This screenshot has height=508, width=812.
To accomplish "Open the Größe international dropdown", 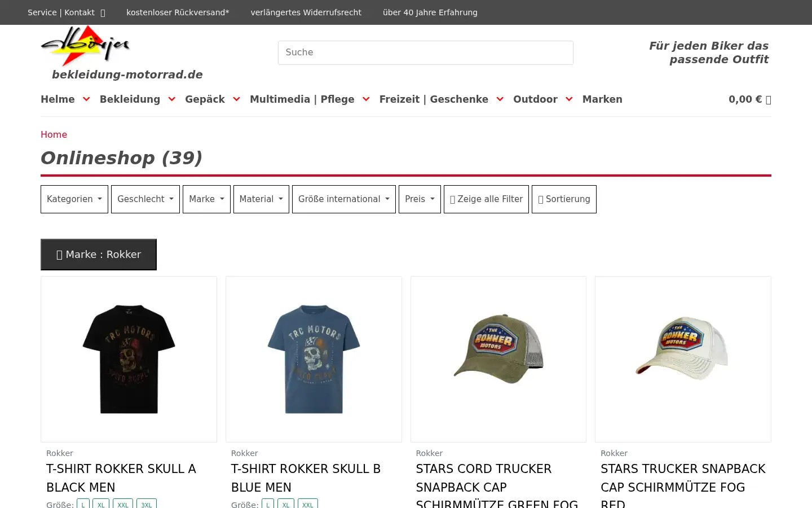I will [344, 199].
